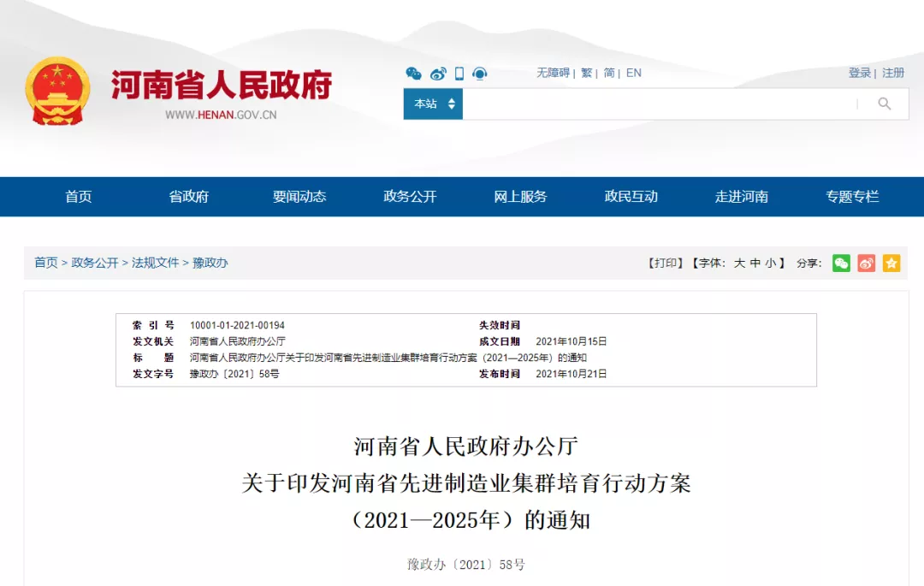Click the 标题 row title text in info table
The height and width of the screenshot is (586, 924).
[388, 358]
